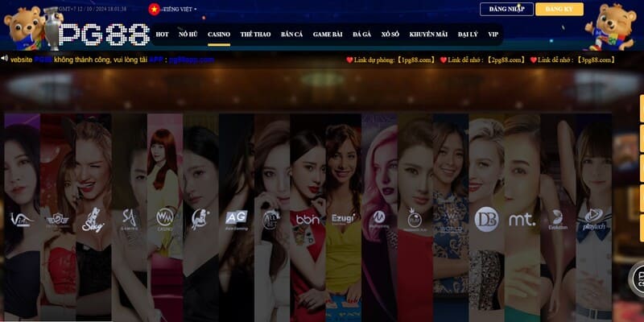644x322 pixels.
Task: Open the Casino menu tab
Action: pyautogui.click(x=219, y=35)
